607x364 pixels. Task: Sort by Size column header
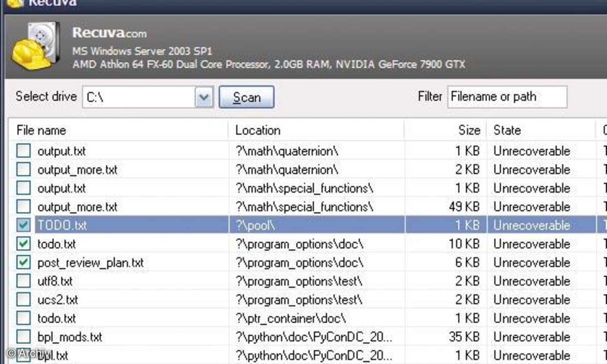[469, 130]
